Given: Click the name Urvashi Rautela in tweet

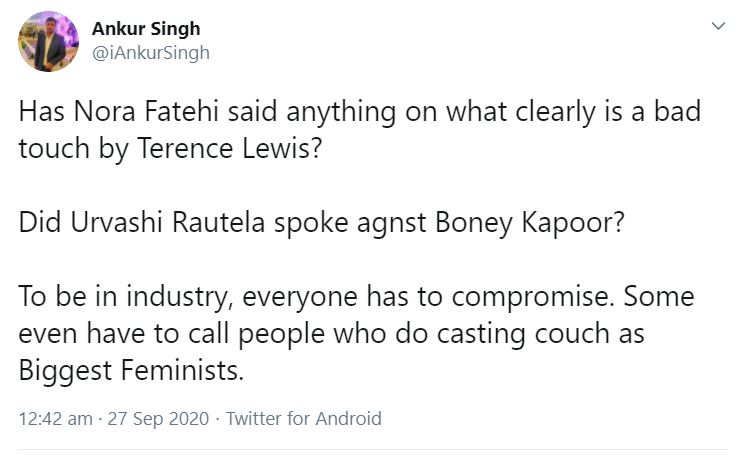Looking at the screenshot, I should coord(167,222).
